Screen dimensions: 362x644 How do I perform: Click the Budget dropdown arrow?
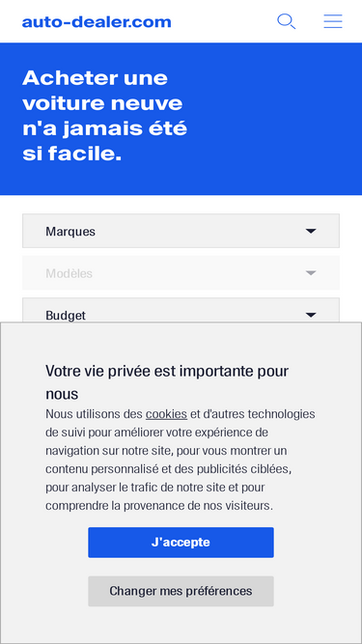311,315
